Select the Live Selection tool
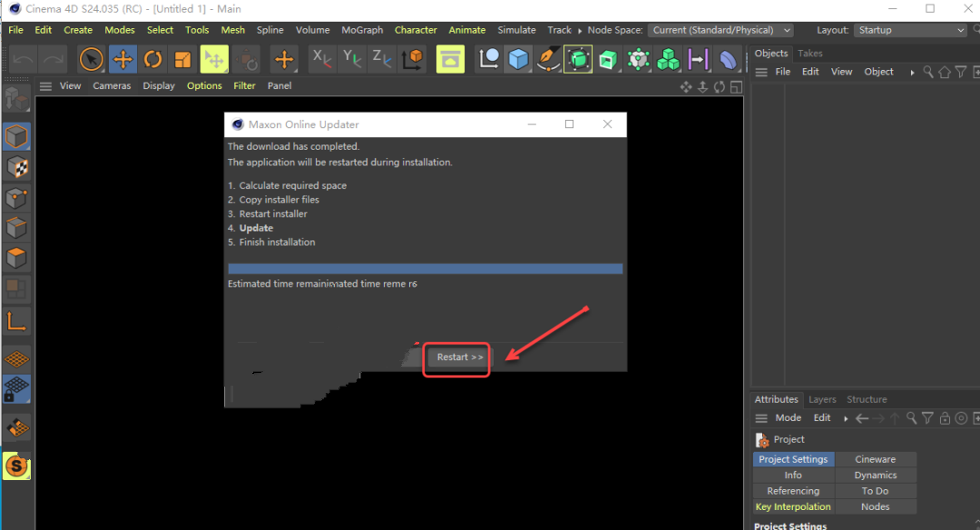Screen dimensions: 980x530 pyautogui.click(x=92, y=60)
